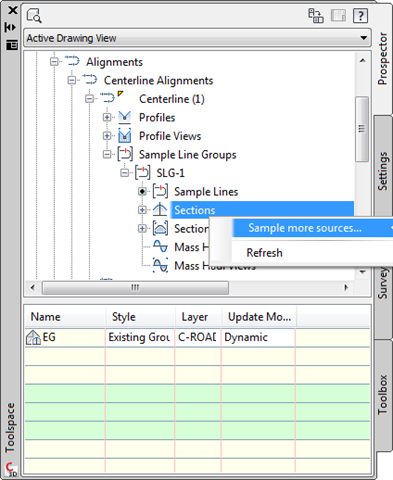The height and width of the screenshot is (480, 393).
Task: Click the item view orientation toggle icon
Action: (315, 16)
